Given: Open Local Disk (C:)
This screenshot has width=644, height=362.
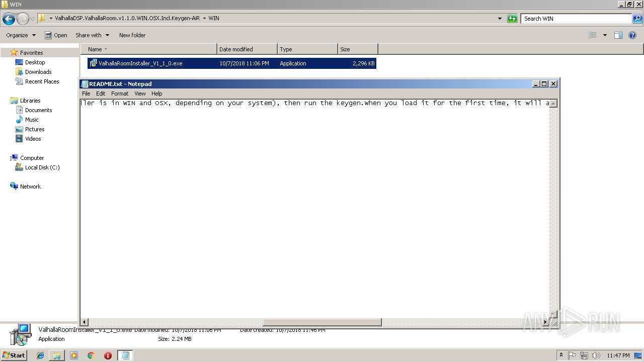Looking at the screenshot, I should click(42, 167).
